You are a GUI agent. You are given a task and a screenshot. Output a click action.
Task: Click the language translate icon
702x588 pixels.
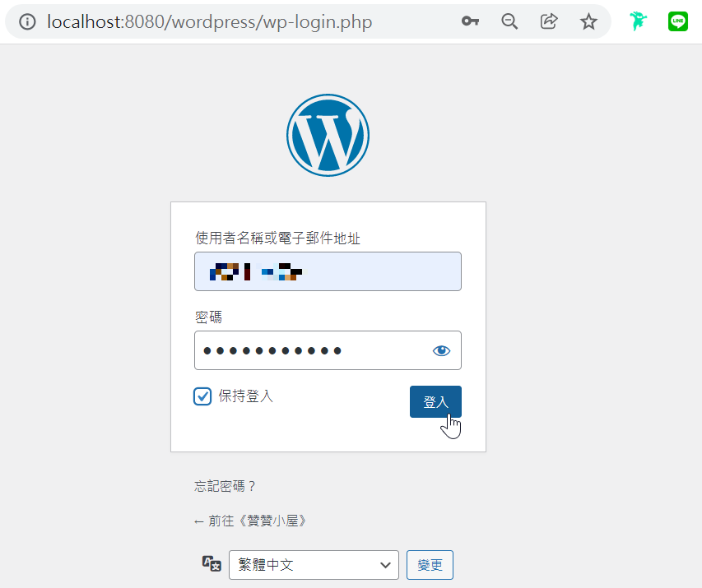[212, 563]
